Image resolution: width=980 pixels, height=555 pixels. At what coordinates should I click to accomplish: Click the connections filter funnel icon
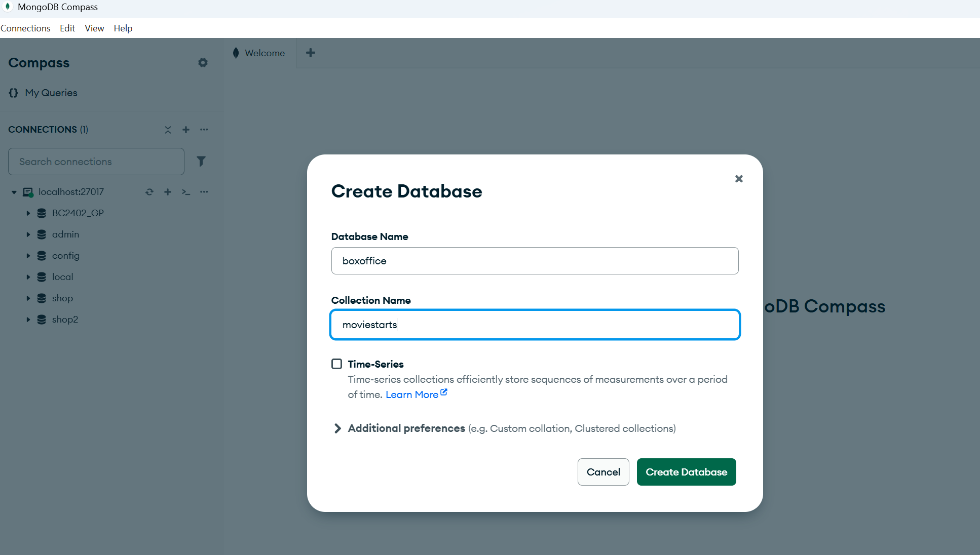coord(201,161)
